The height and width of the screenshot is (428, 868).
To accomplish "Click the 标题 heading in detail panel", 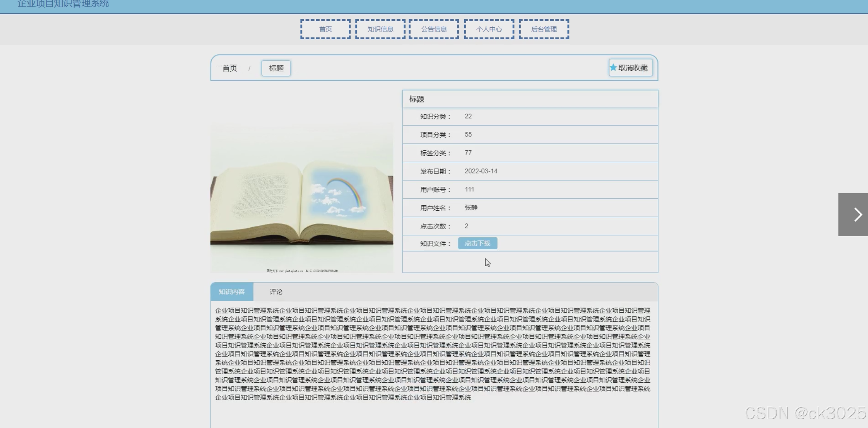I will pyautogui.click(x=417, y=99).
